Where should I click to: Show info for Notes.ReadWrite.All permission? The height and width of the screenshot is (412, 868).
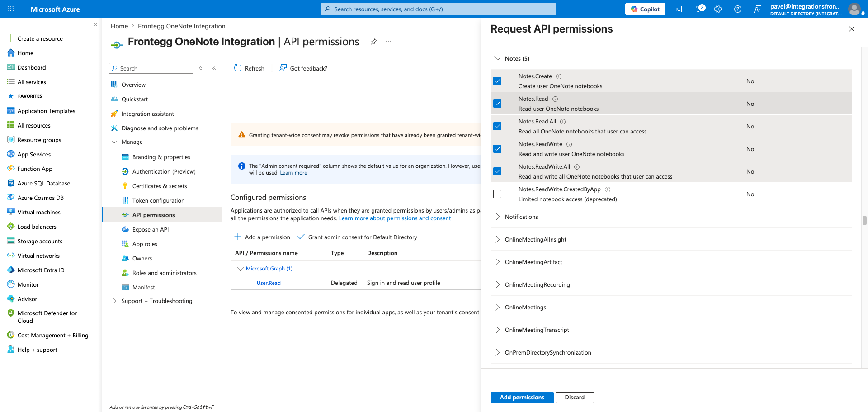tap(577, 167)
